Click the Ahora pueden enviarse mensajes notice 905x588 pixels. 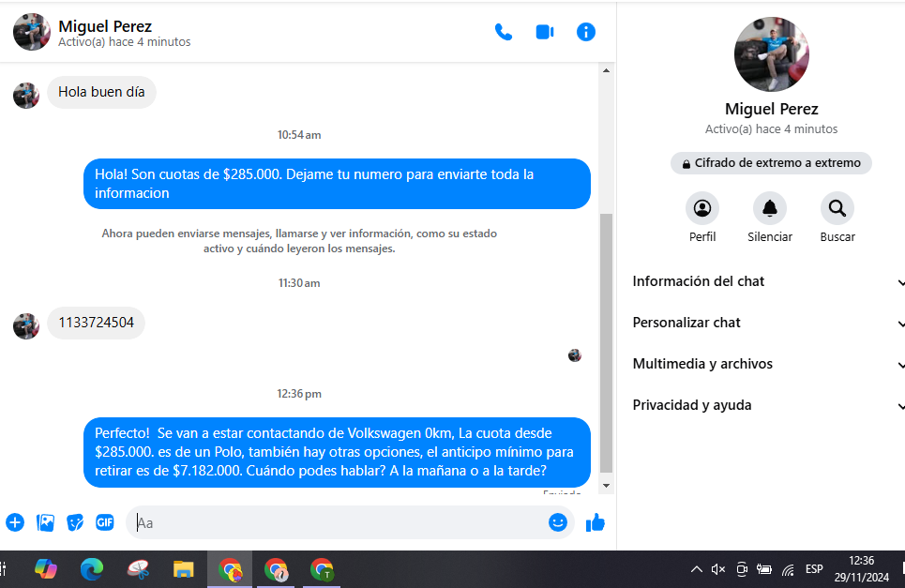[299, 241]
